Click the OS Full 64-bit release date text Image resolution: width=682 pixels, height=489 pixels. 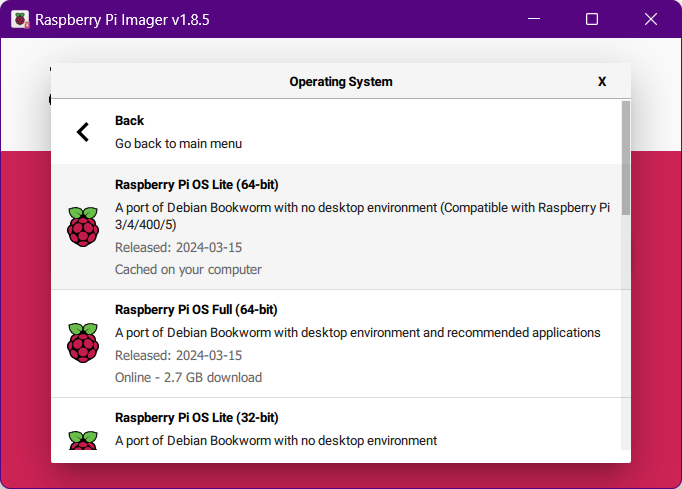(178, 355)
